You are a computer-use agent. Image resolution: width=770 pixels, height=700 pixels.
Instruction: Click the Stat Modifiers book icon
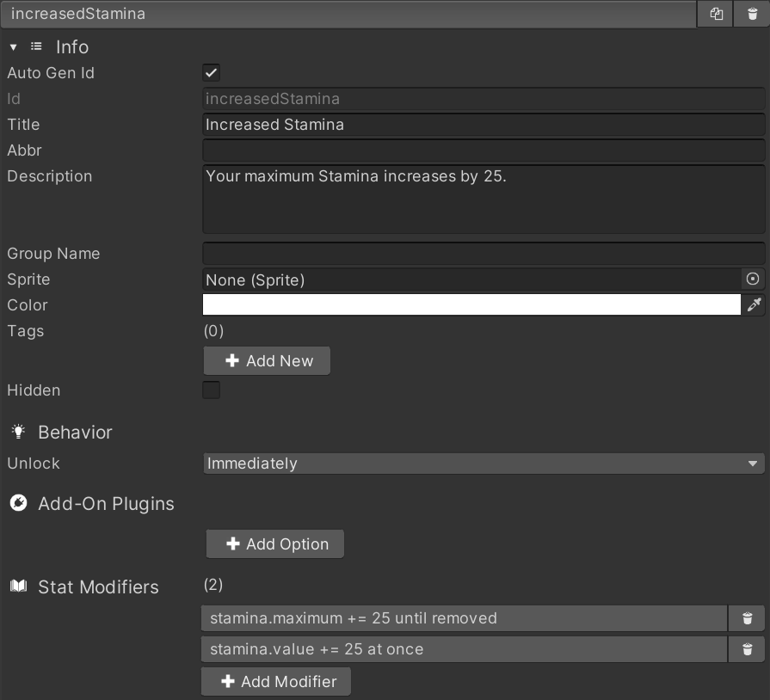tap(18, 586)
